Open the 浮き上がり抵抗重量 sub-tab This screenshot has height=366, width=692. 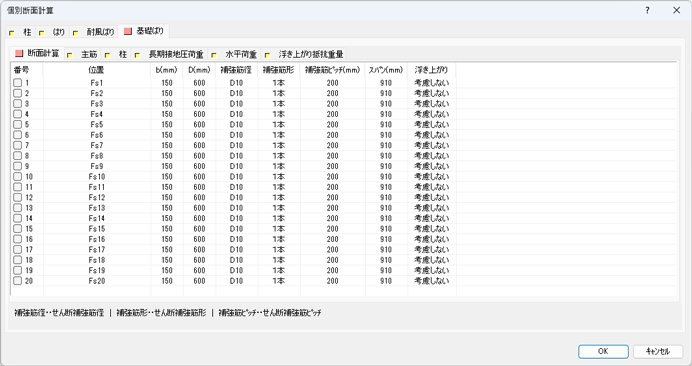click(x=304, y=54)
